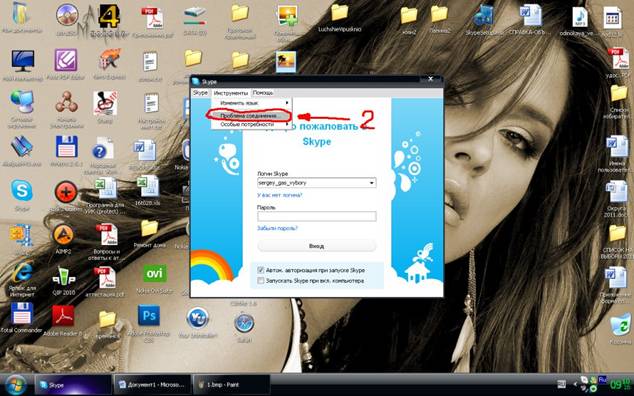This screenshot has height=396, width=634.
Task: Open the Skype menu in the menu bar
Action: pos(200,93)
